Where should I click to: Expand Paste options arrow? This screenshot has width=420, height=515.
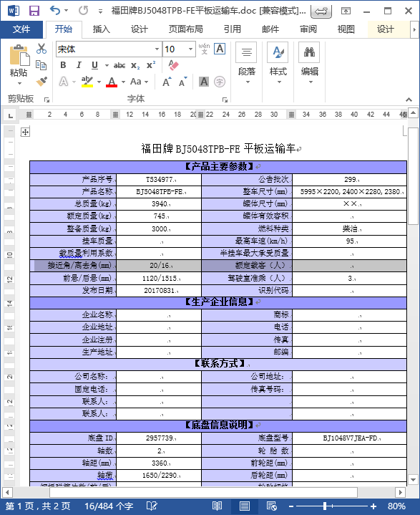click(x=19, y=83)
